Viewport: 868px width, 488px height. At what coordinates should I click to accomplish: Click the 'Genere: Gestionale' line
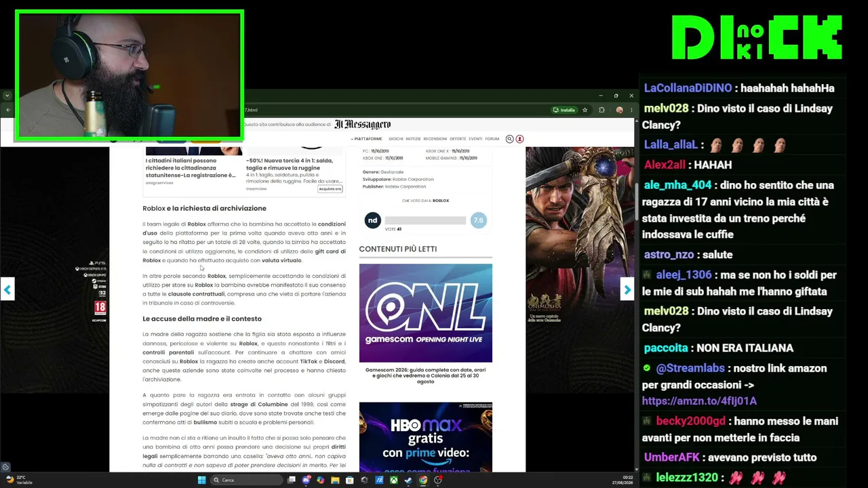[x=382, y=172]
